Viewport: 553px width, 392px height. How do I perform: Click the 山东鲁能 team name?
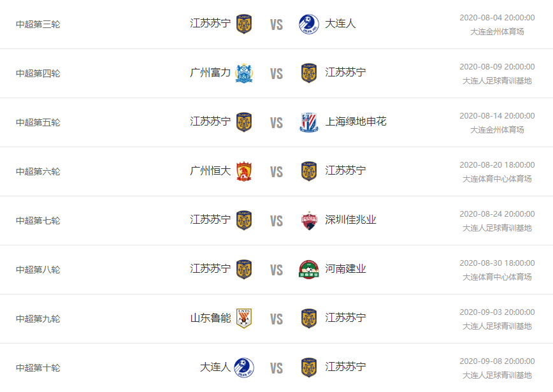click(210, 318)
